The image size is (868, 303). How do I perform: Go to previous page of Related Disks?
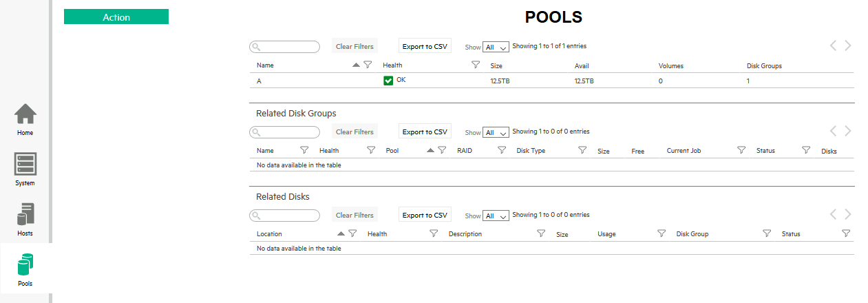[833, 214]
